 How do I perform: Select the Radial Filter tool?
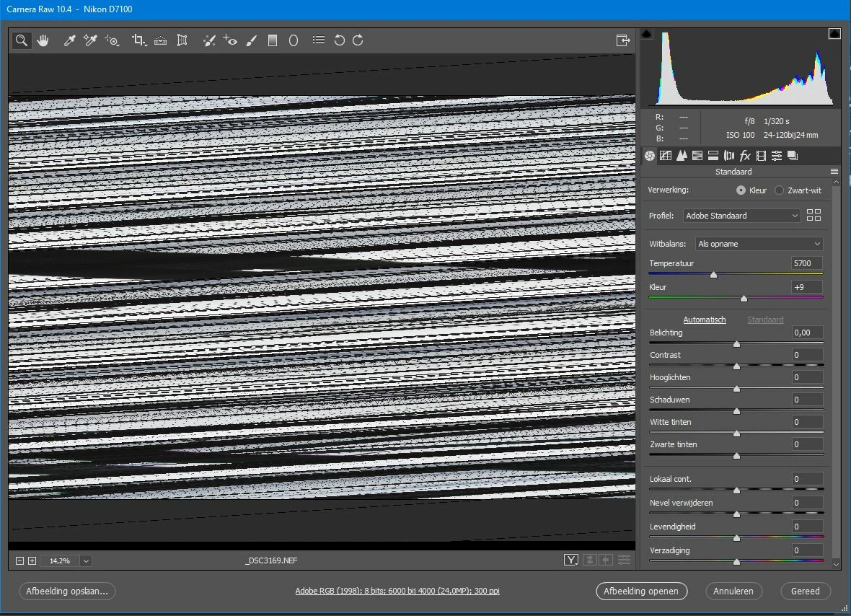click(294, 40)
